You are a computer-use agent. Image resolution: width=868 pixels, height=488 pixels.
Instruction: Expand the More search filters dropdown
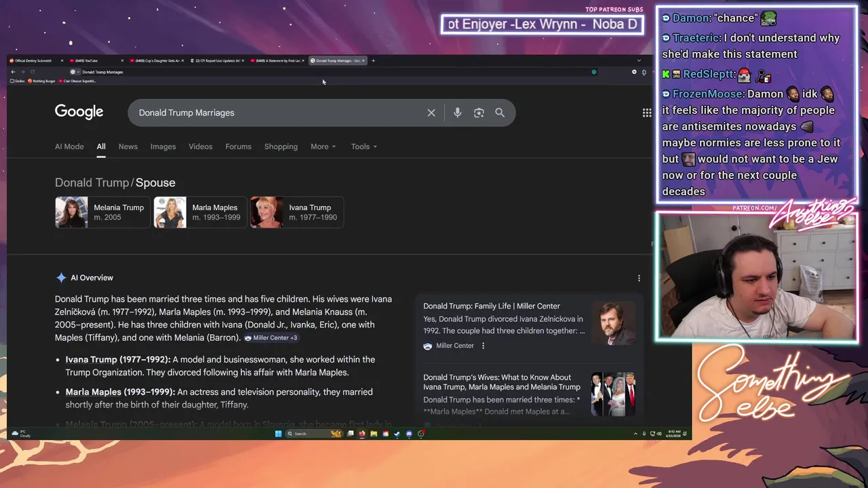323,146
